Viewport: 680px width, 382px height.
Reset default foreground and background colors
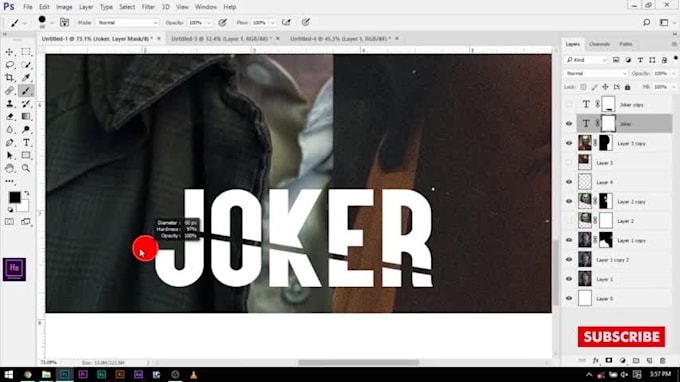tap(10, 210)
